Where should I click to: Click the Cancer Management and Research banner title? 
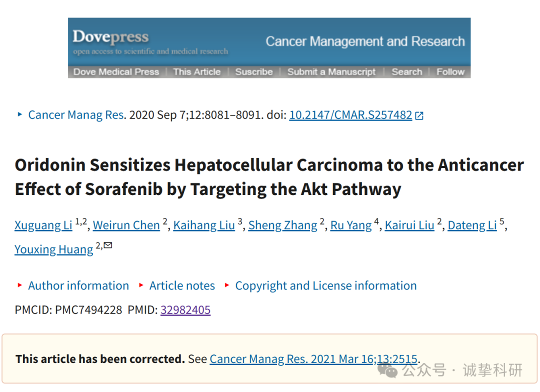click(x=365, y=41)
